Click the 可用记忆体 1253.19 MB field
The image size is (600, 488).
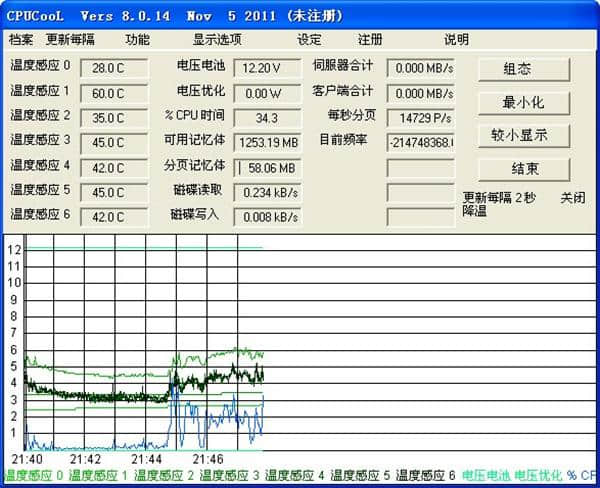click(x=267, y=142)
